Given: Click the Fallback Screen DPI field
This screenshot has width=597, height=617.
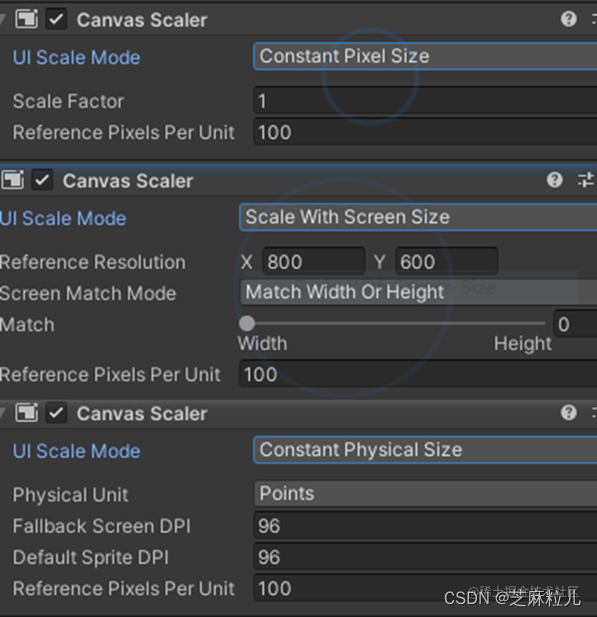Looking at the screenshot, I should click(x=425, y=526).
